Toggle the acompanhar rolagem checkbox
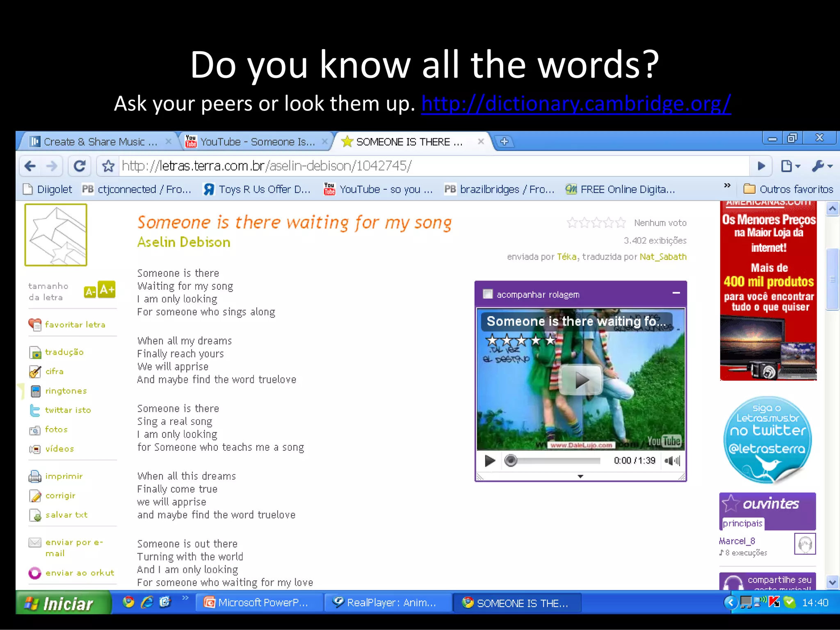Screen dimensions: 840x630 tap(488, 294)
